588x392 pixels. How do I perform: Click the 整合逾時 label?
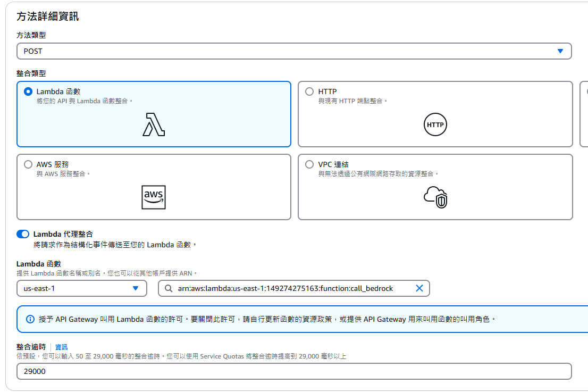[x=31, y=347]
